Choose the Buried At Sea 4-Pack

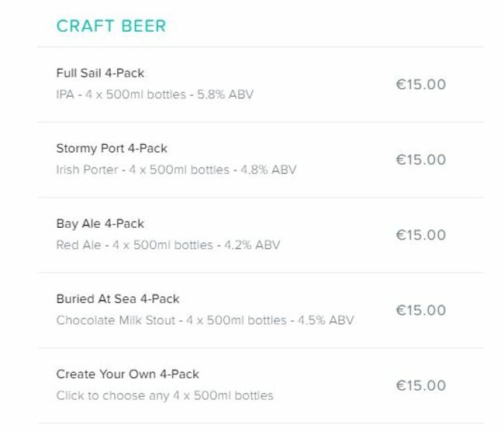point(261,310)
